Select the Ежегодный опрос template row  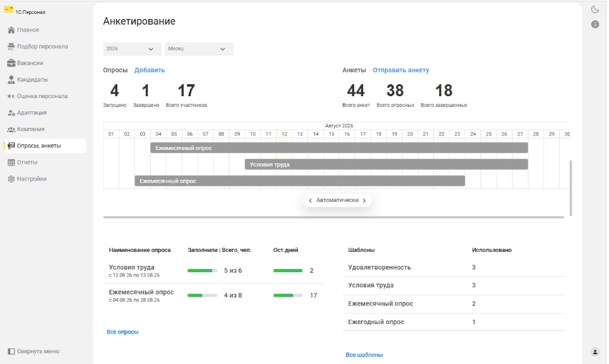[454, 322]
